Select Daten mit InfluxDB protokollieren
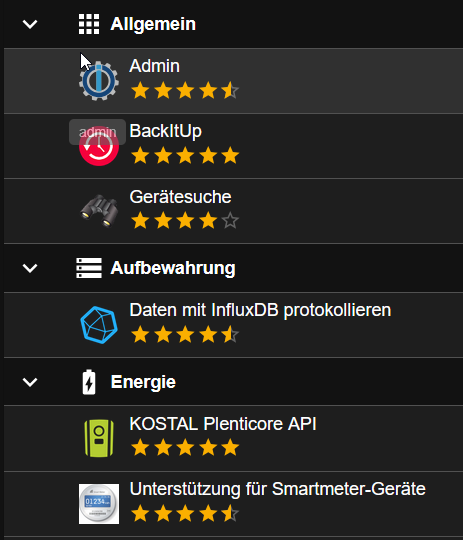The width and height of the screenshot is (463, 540). coord(260,310)
